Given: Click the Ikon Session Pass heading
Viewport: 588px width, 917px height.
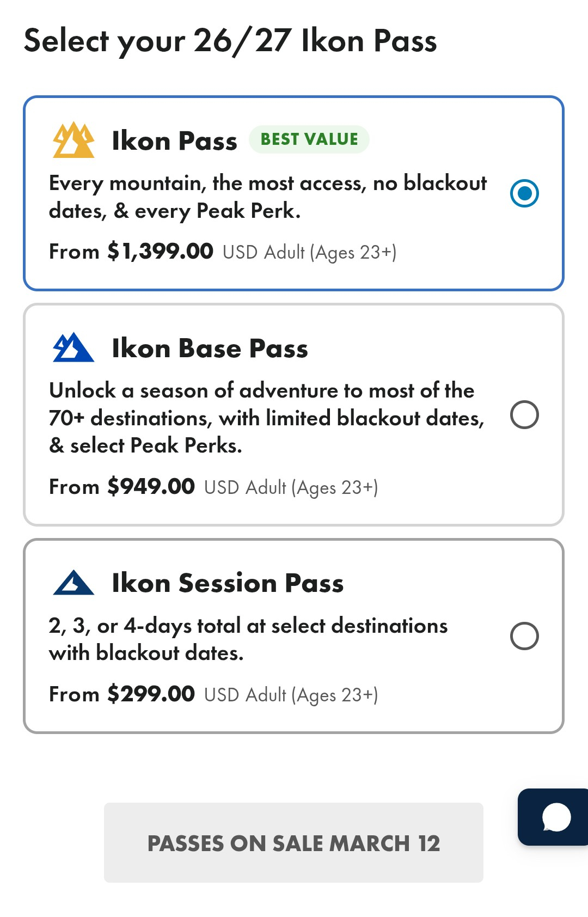Looking at the screenshot, I should pyautogui.click(x=228, y=583).
